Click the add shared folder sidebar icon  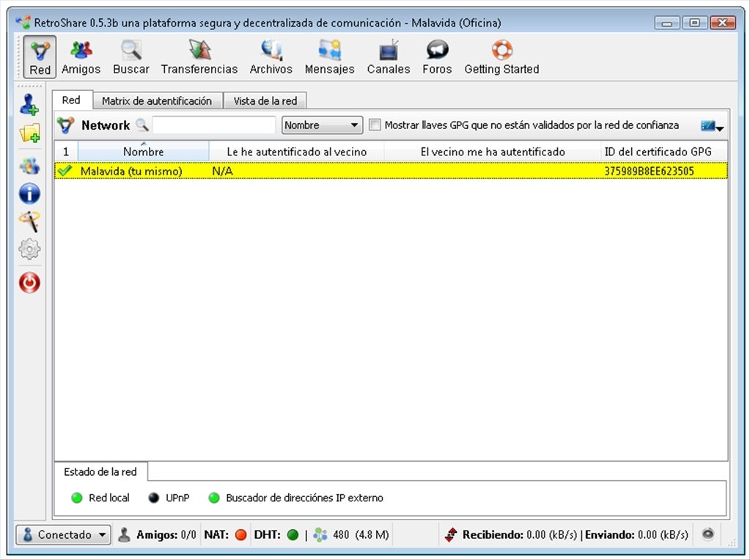pyautogui.click(x=29, y=133)
